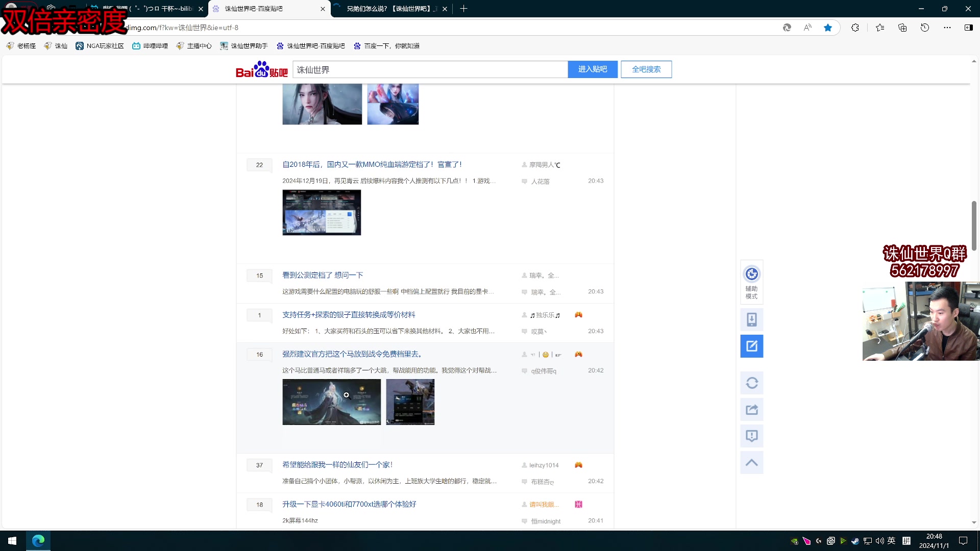Open the browser settings and more menu
980x551 pixels.
point(947,28)
